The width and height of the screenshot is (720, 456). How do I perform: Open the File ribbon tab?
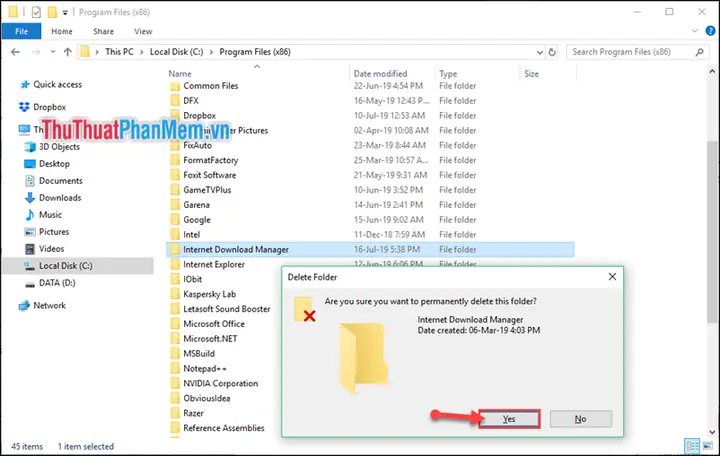click(x=21, y=31)
